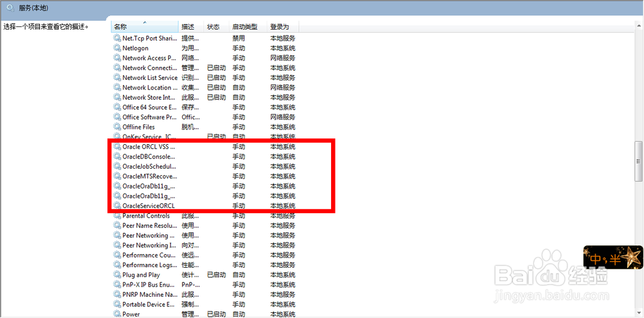The height and width of the screenshot is (318, 644).
Task: Select the Plug and Play service name
Action: 141,274
